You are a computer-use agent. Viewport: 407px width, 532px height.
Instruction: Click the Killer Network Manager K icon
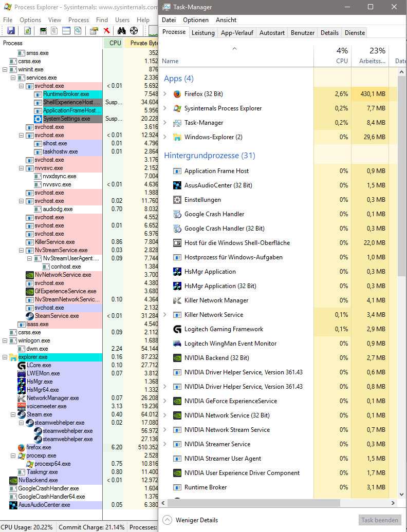pyautogui.click(x=177, y=300)
